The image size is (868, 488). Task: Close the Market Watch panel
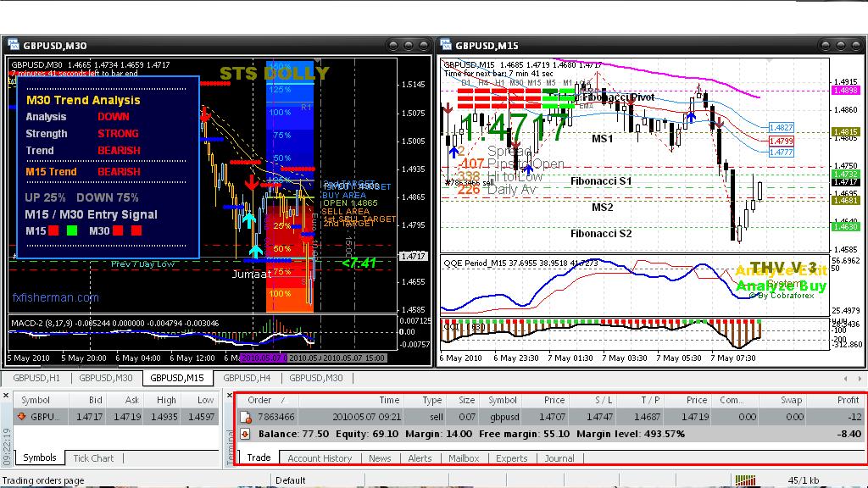pos(6,396)
